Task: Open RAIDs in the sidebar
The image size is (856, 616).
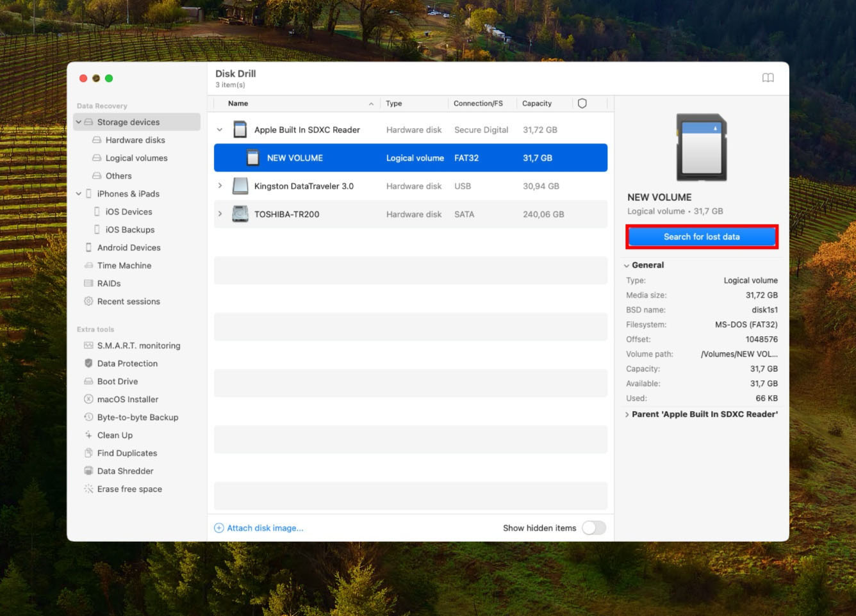Action: [x=109, y=284]
